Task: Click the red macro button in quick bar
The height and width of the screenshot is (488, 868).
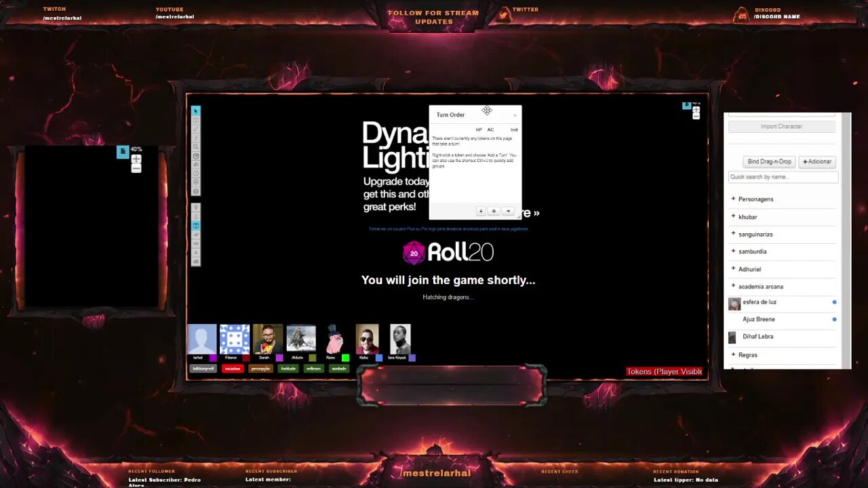Action: point(233,369)
